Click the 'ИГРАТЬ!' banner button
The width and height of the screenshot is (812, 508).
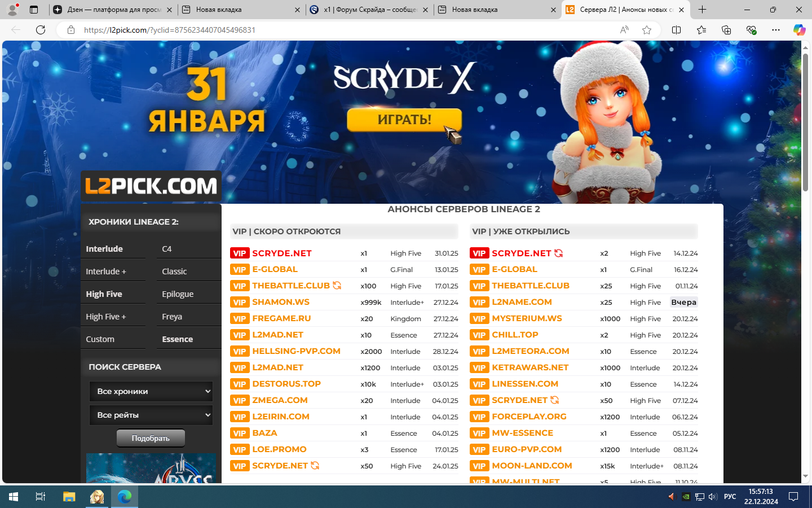(404, 120)
